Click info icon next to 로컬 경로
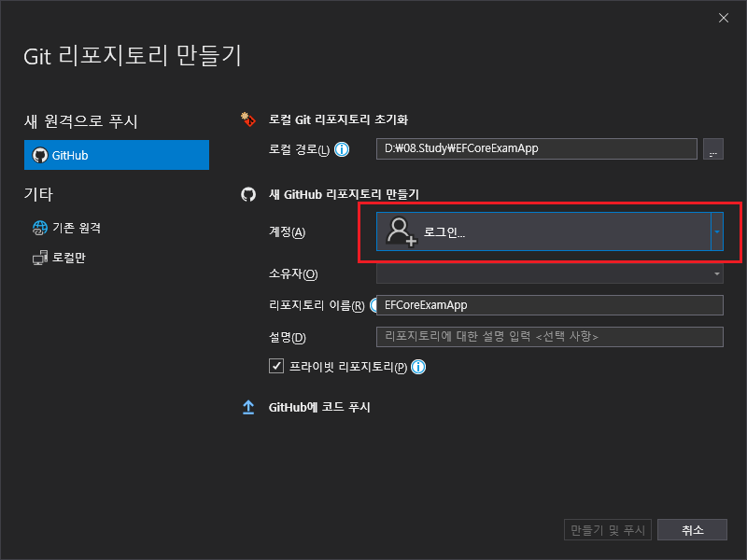This screenshot has width=747, height=560. [342, 149]
